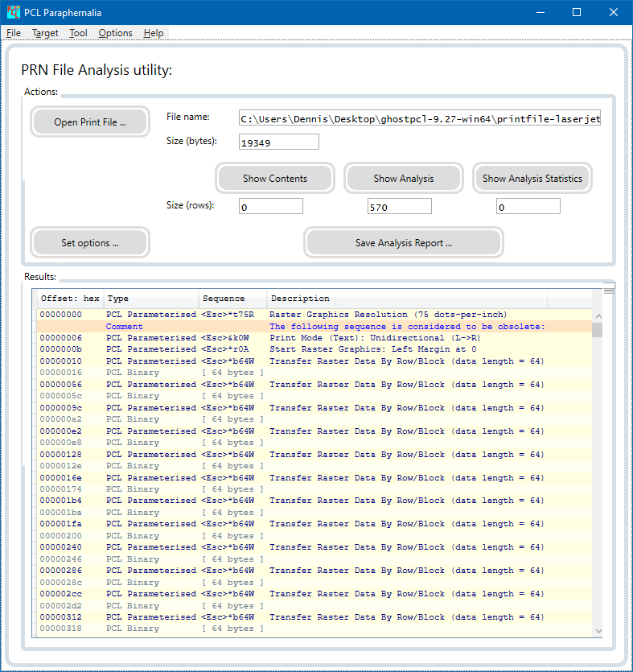Viewport: 633px width, 672px height.
Task: Click 'Start Raster Graphics: Left Margin at 0' description
Action: 372,349
